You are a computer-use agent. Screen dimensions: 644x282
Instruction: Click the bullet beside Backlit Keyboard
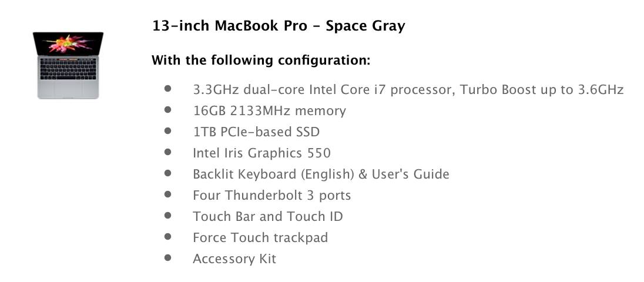[167, 173]
